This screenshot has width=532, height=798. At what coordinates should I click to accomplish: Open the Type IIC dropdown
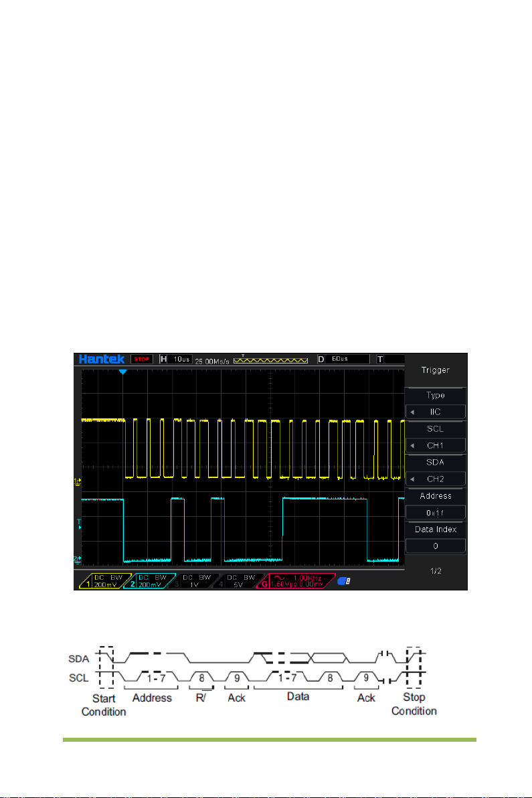436,412
